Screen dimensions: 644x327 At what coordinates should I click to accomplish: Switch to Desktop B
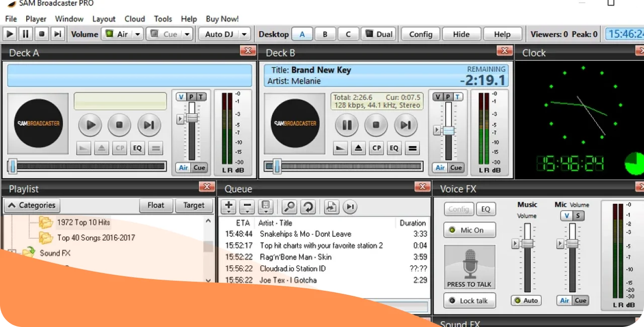pyautogui.click(x=325, y=34)
